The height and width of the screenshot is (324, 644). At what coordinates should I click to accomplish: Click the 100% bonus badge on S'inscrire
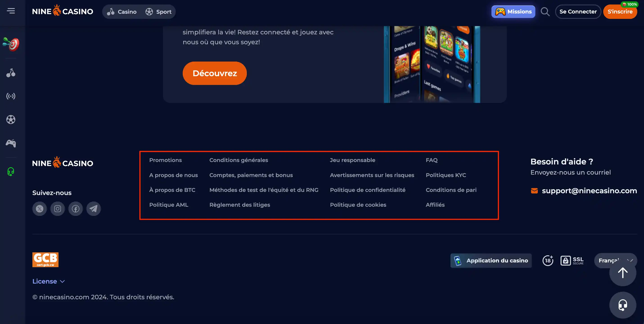click(x=629, y=4)
